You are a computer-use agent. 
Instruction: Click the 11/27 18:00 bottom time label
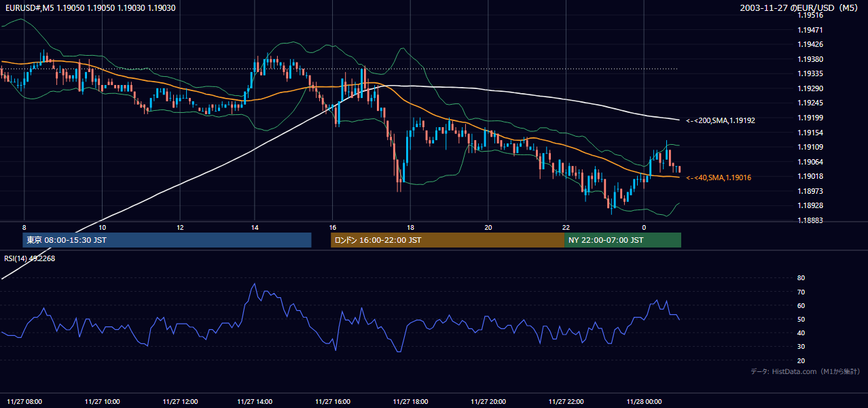(410, 402)
